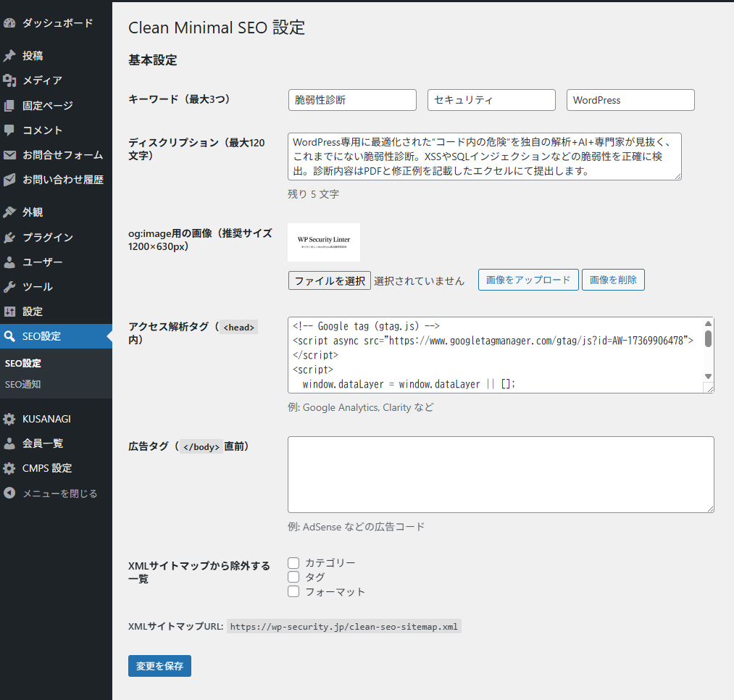The width and height of the screenshot is (734, 700).
Task: Click the analytics textarea scroll down arrow
Action: (x=708, y=377)
